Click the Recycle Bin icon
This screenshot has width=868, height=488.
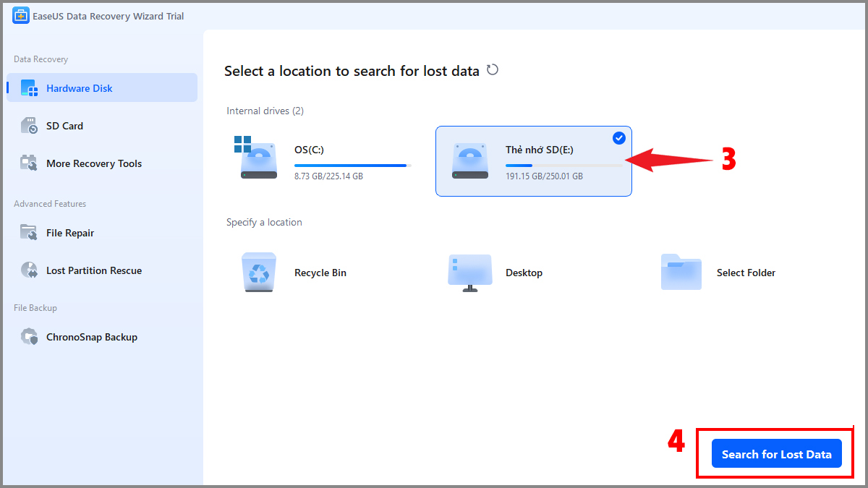click(x=258, y=272)
